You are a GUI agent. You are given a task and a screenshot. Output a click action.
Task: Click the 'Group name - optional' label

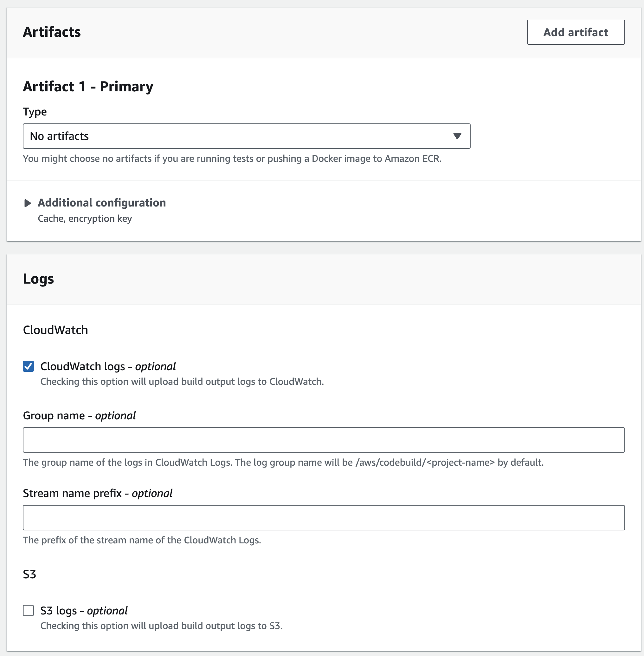coord(79,415)
